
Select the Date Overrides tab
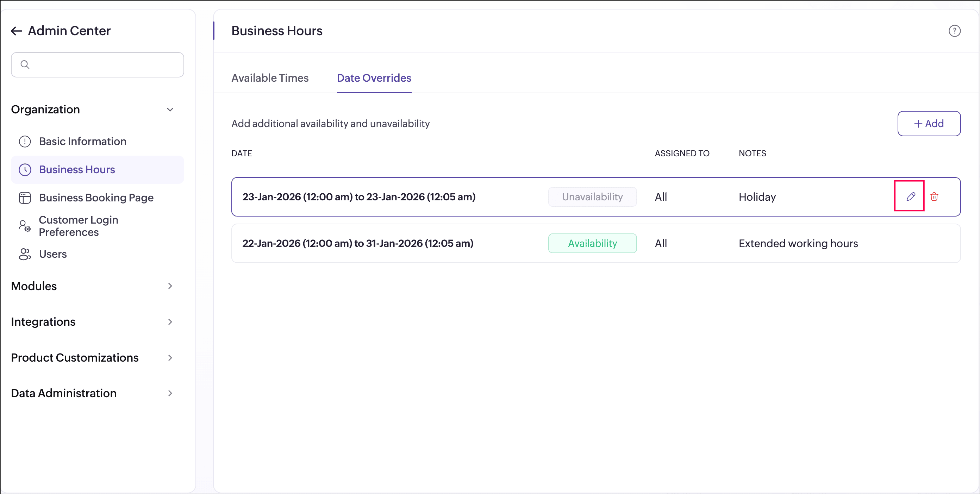click(x=374, y=78)
